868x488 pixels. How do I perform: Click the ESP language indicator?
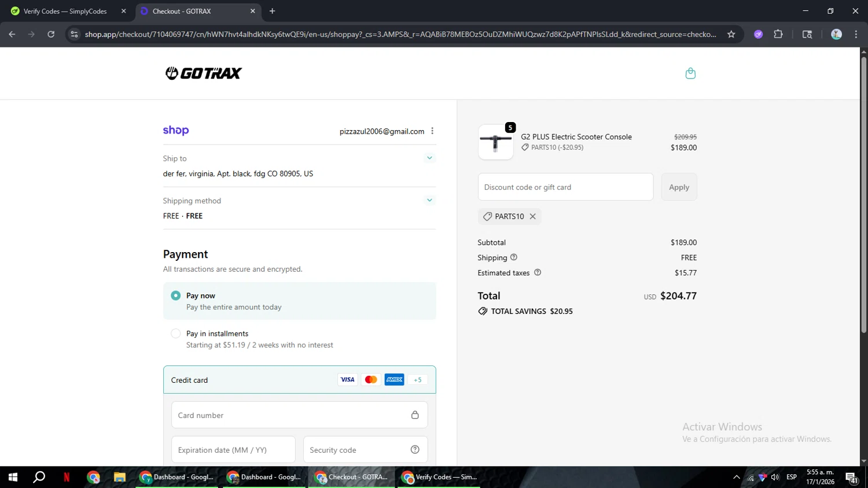[792, 477]
